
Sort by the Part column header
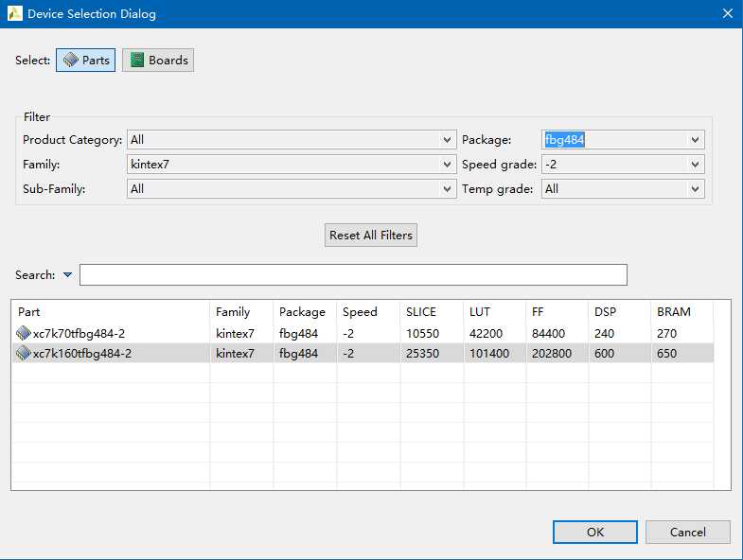pyautogui.click(x=111, y=312)
